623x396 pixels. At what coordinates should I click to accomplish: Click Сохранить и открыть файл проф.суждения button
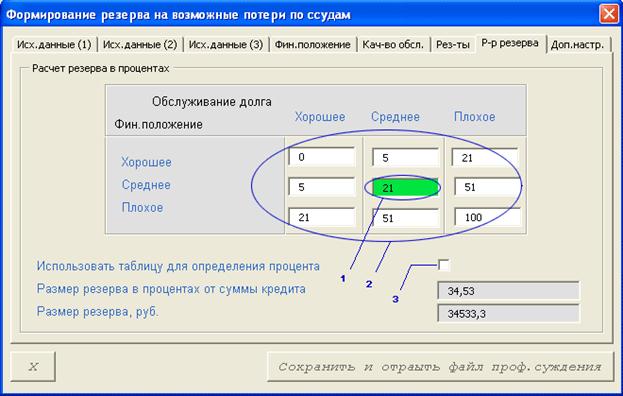point(440,367)
